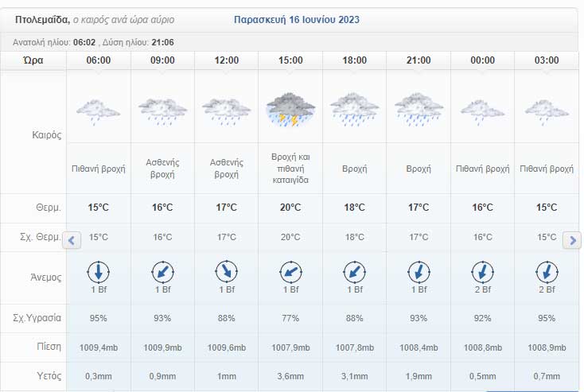Click the 21:00 wind direction compass icon
Viewport: 584px width, 392px height.
[419, 272]
